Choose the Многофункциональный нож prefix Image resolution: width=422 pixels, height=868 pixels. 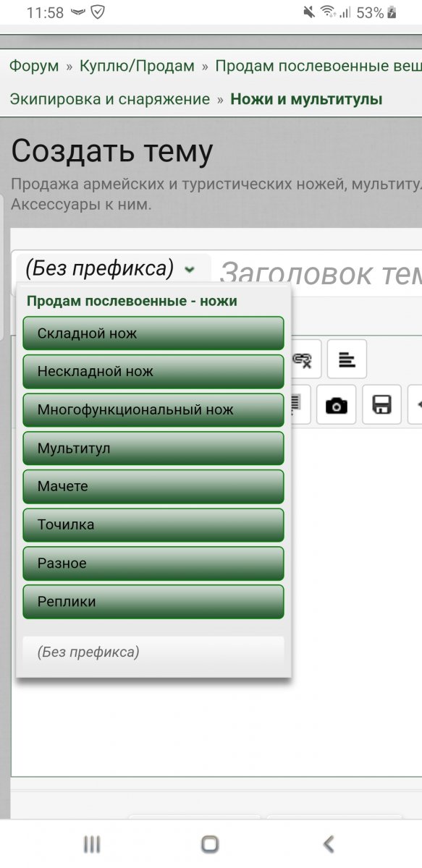[x=153, y=410]
